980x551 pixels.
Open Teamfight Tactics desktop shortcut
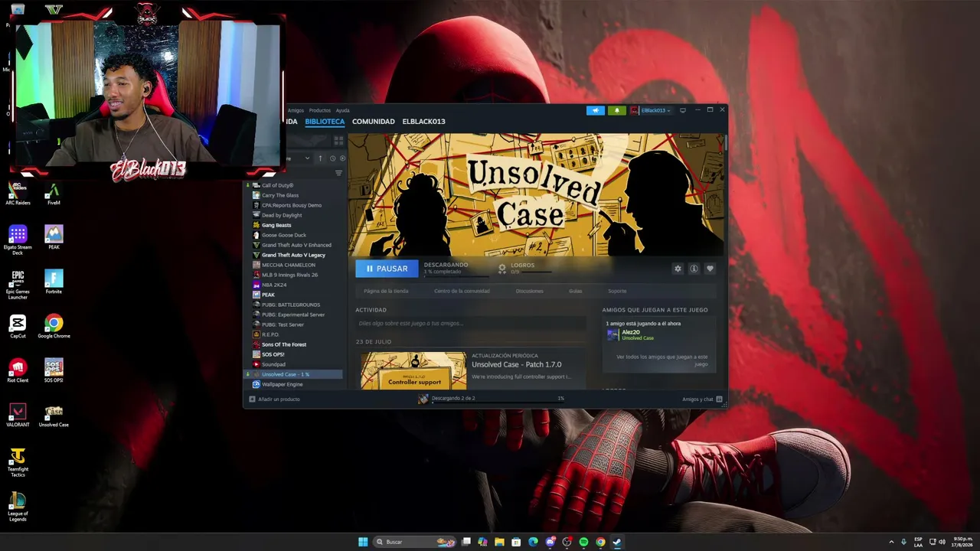click(x=18, y=462)
